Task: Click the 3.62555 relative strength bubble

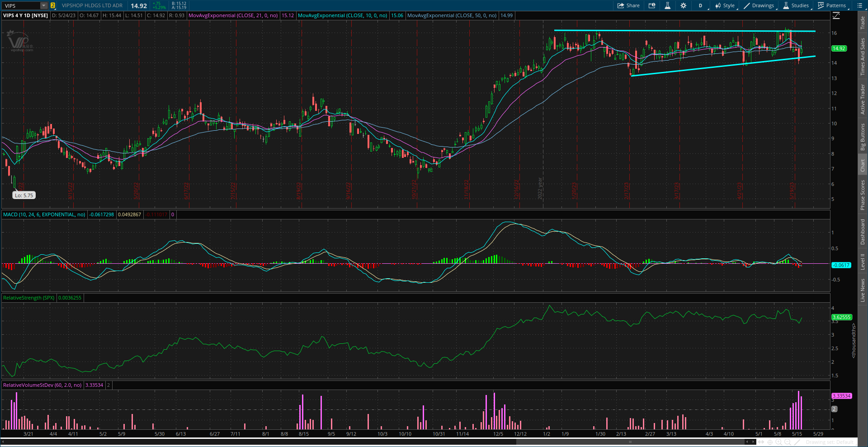Action: point(841,317)
